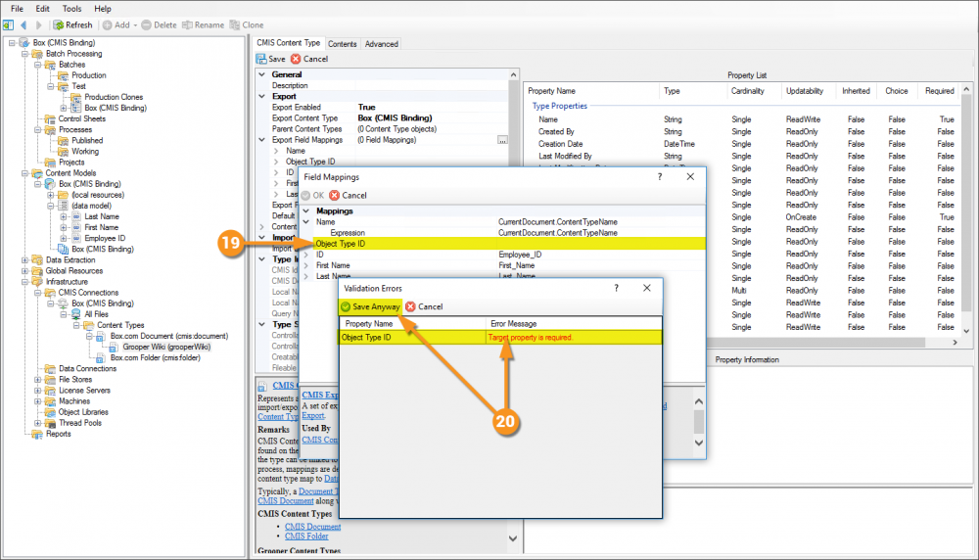The image size is (979, 560).
Task: Open the CMIS Document help link
Action: pyautogui.click(x=313, y=527)
